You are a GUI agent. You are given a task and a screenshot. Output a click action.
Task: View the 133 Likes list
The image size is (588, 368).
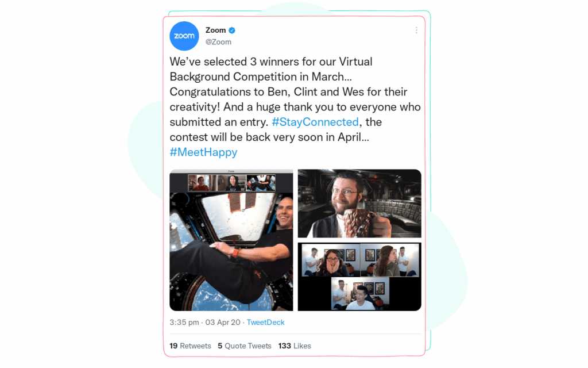pyautogui.click(x=295, y=346)
